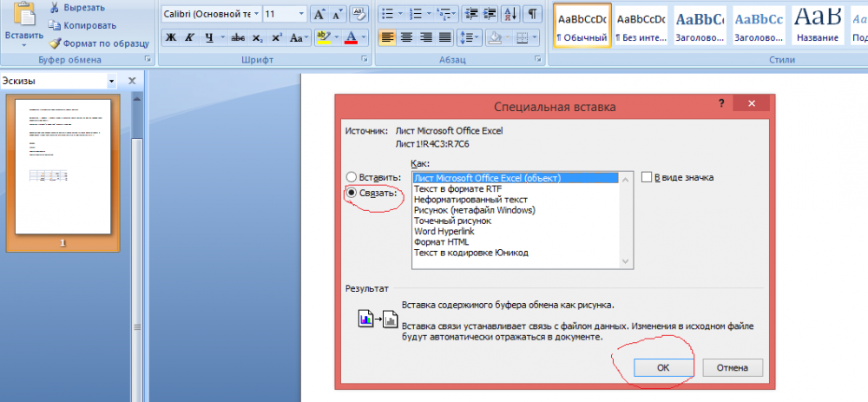
Task: Toggle italic formatting
Action: pyautogui.click(x=189, y=37)
